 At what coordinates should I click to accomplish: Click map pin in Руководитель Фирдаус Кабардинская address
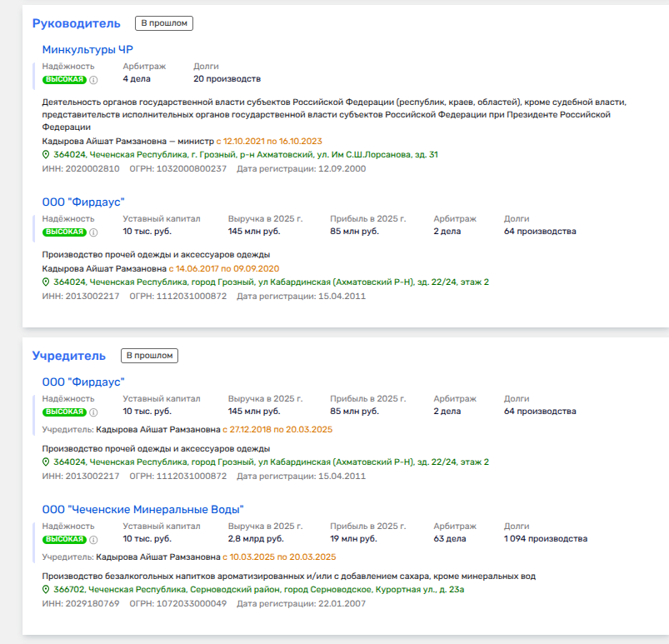point(46,282)
